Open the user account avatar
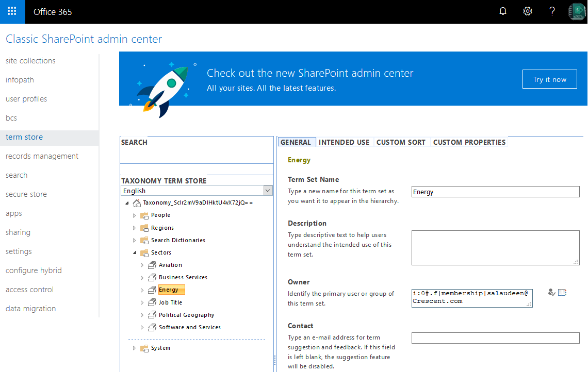Image resolution: width=588 pixels, height=372 pixels. (577, 11)
